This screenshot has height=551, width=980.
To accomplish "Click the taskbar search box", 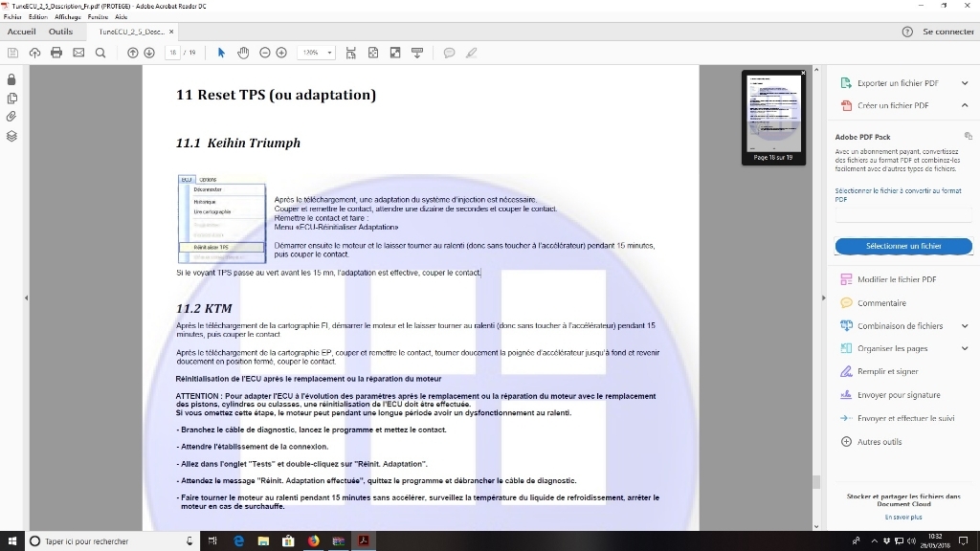I will tap(113, 541).
